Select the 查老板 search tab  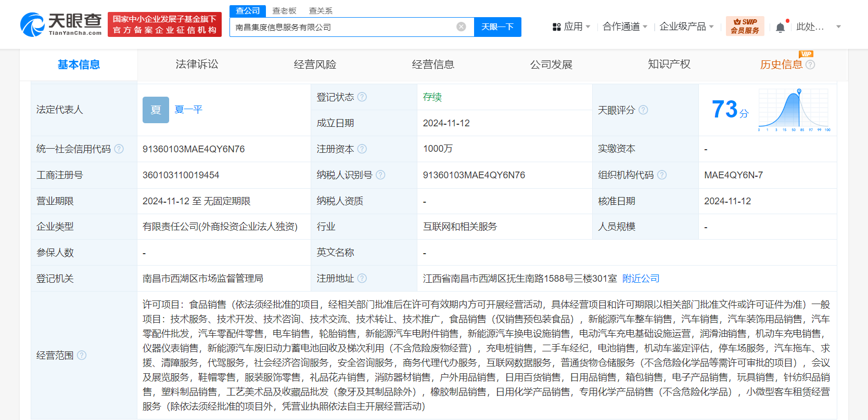(x=284, y=11)
